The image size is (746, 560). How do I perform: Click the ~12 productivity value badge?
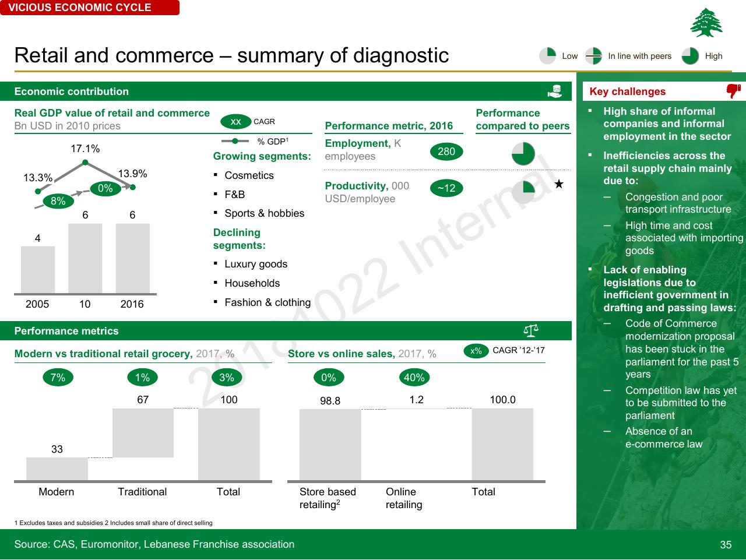click(446, 188)
